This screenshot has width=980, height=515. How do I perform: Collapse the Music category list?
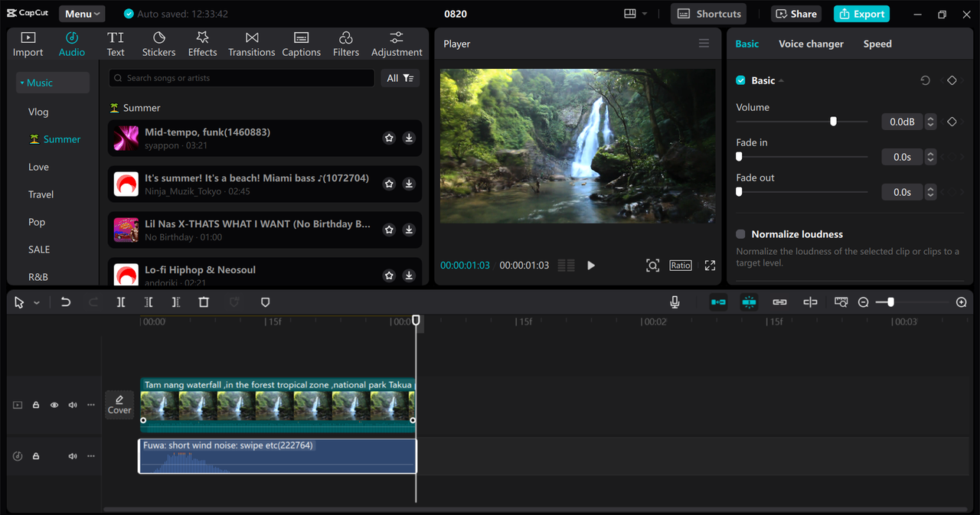52,83
